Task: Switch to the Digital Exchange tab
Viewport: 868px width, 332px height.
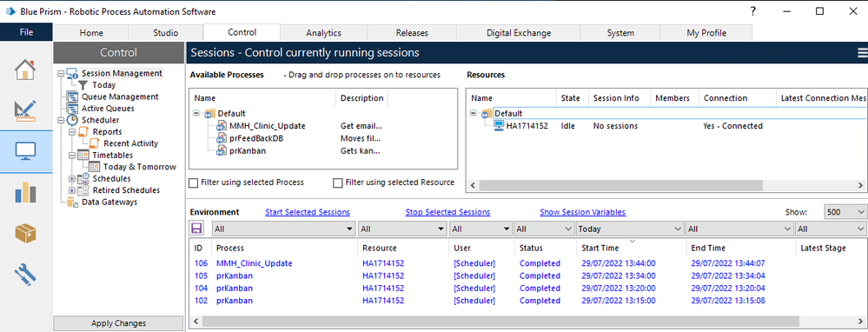Action: point(519,33)
